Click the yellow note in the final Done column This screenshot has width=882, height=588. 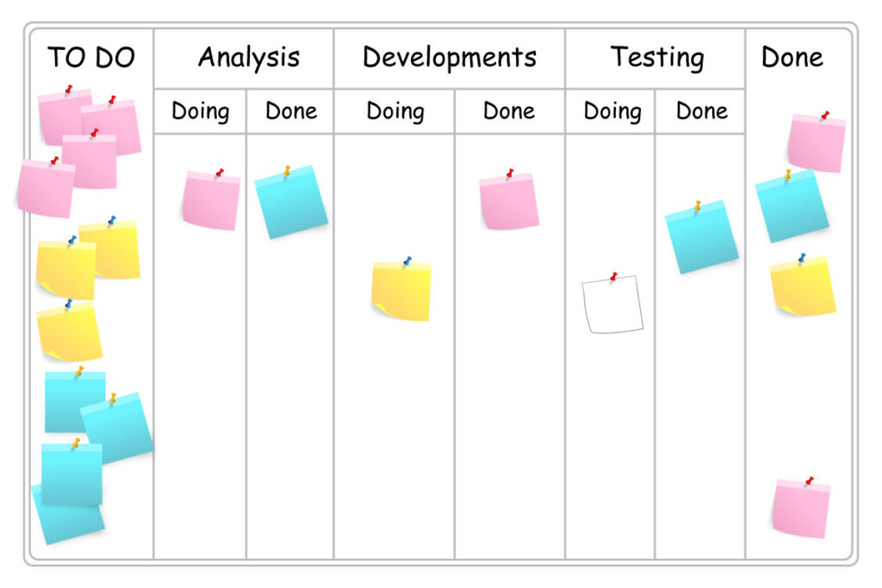click(803, 286)
